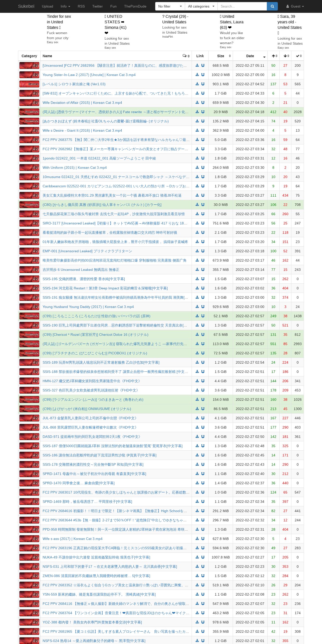Open Wife Deviation of Affair (2015) torrent page
The width and height of the screenshot is (322, 644).
(x=82, y=103)
